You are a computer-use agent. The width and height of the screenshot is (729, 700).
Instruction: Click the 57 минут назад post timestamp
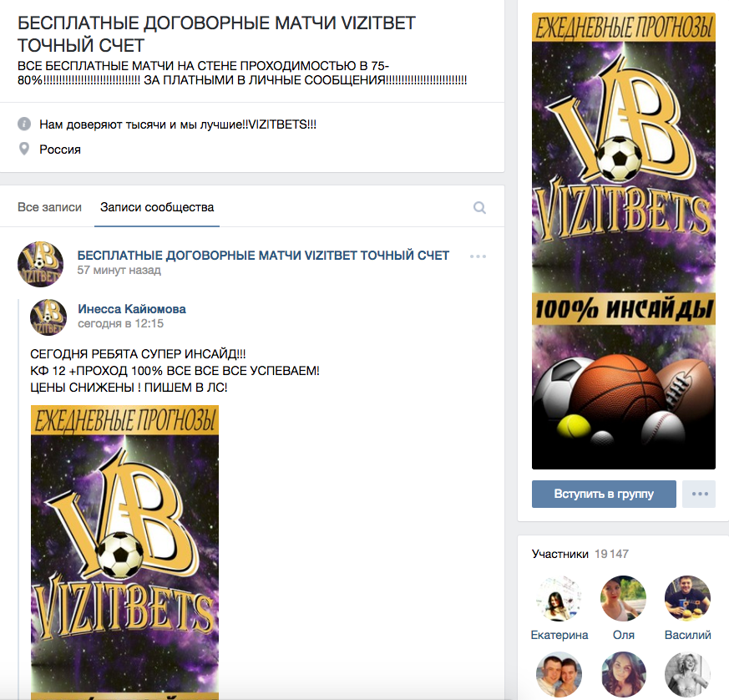pos(119,271)
